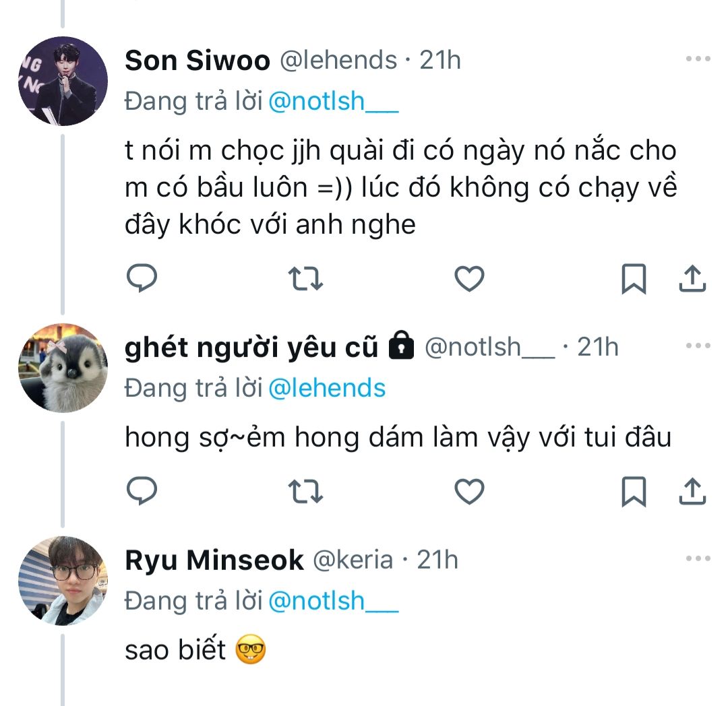Viewport: 728px width, 706px height.
Task: Bookmark Son Siwoo's tweet
Action: 633,278
